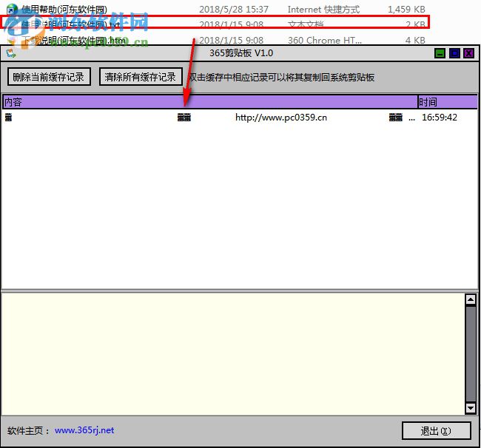Click inside the yellow preview text area
Screen dimensions: 481x448
233,354
